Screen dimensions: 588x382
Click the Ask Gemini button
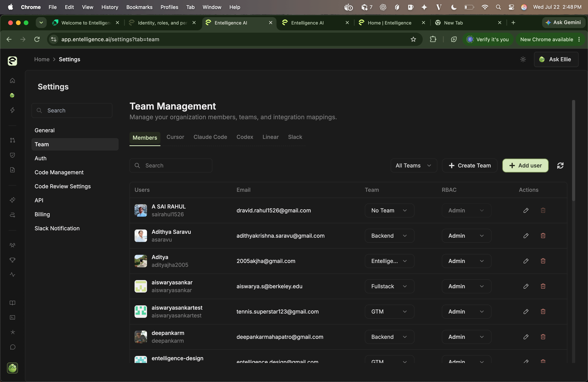click(x=563, y=23)
